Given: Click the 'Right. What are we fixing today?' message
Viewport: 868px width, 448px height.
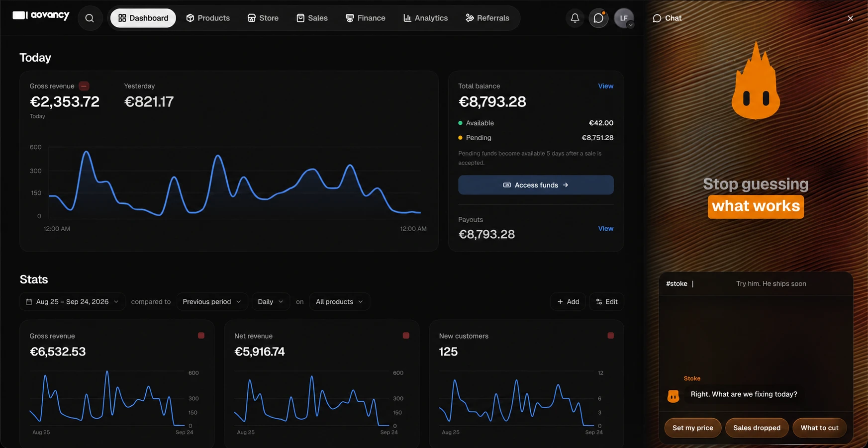Looking at the screenshot, I should coord(744,394).
